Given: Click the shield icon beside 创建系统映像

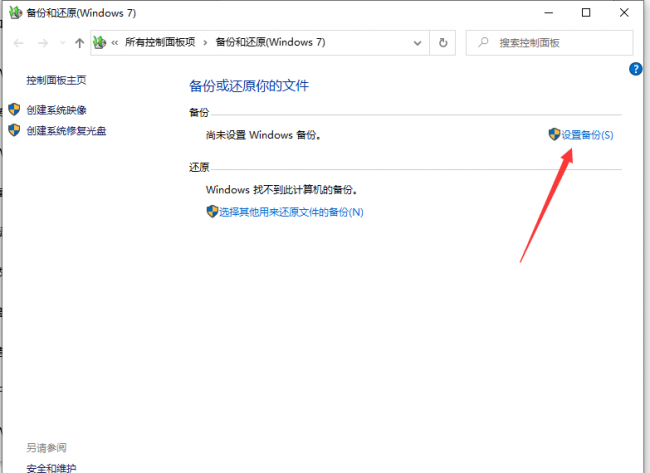Looking at the screenshot, I should pos(15,110).
